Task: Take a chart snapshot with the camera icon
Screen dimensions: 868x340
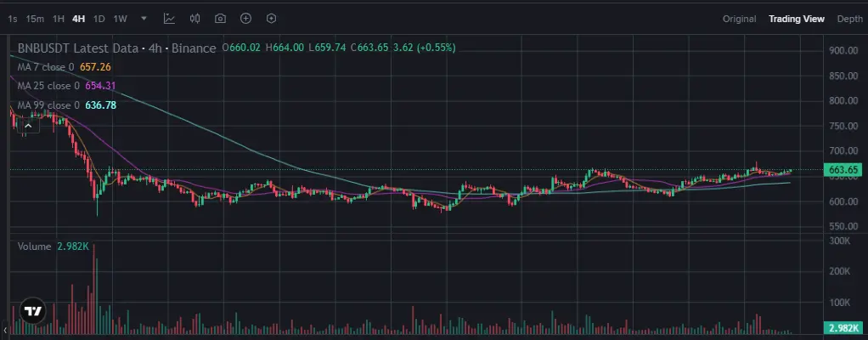Action: tap(220, 19)
